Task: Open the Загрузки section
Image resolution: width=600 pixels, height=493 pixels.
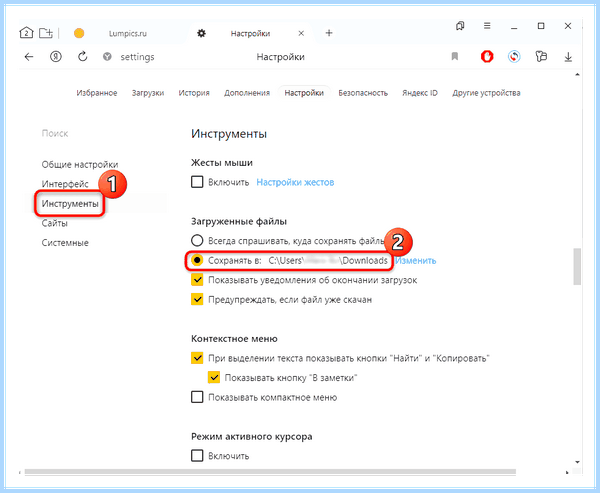Action: click(x=148, y=93)
